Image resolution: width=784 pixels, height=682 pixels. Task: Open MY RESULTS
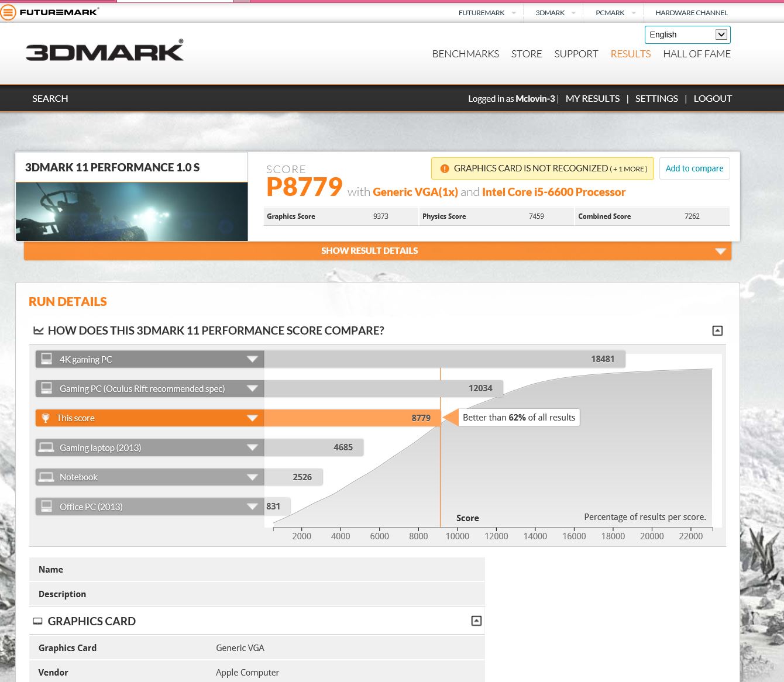pyautogui.click(x=593, y=98)
